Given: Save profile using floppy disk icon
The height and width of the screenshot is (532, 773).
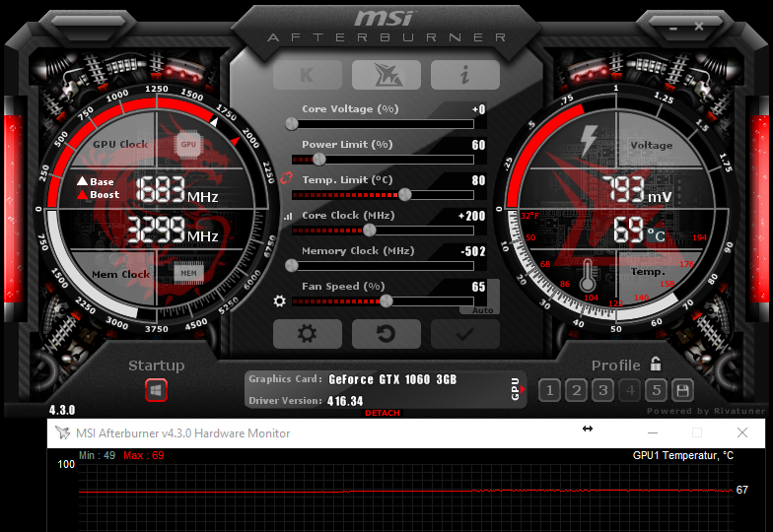Looking at the screenshot, I should click(x=682, y=390).
